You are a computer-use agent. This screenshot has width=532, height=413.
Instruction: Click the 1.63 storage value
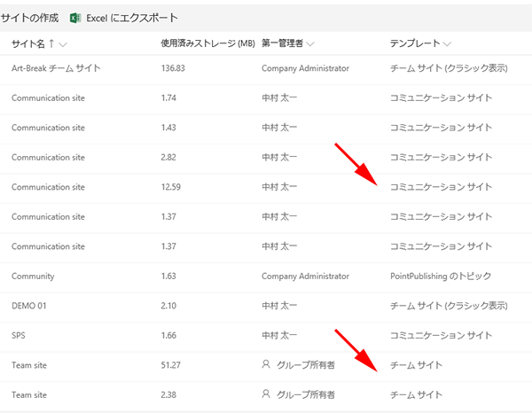click(x=168, y=276)
